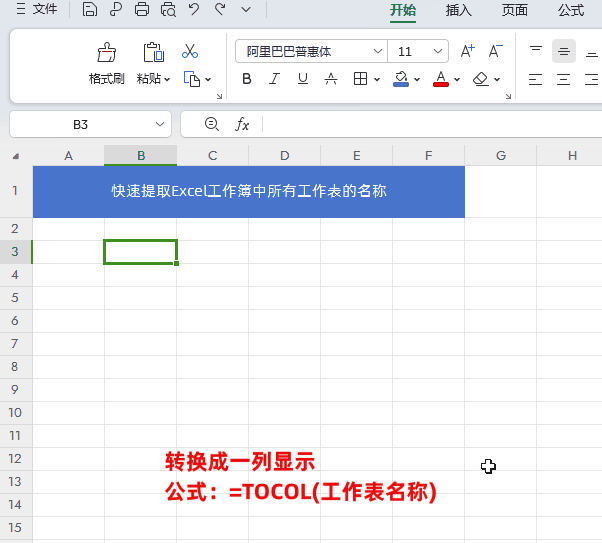Select row 1 header
Screen dimensions: 602x543
tap(16, 191)
